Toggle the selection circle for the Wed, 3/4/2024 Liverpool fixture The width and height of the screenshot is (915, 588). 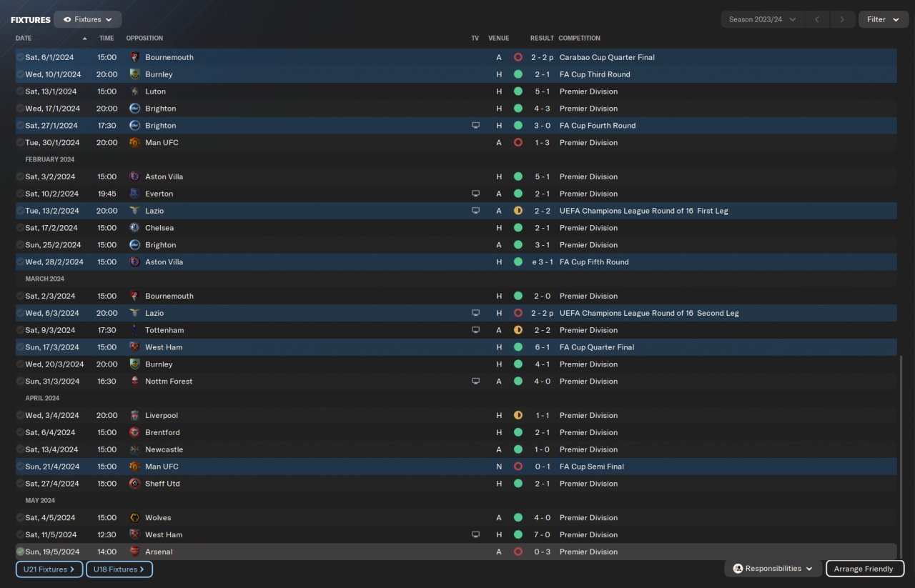coord(20,415)
